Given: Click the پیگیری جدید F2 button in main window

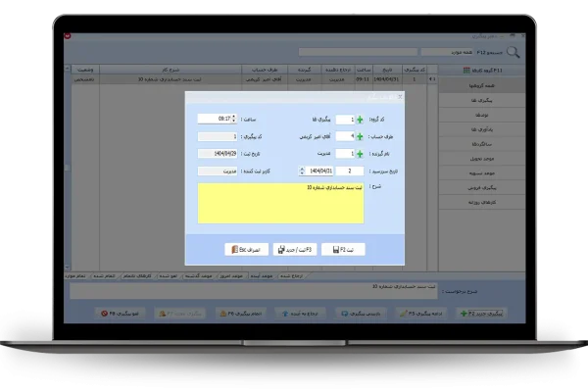Looking at the screenshot, I should coord(482,314).
